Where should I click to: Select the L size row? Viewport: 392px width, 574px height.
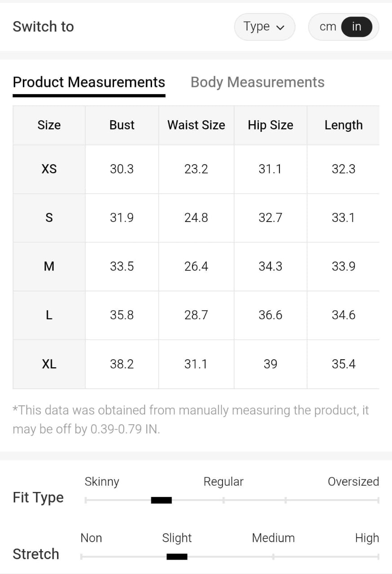[x=49, y=315]
